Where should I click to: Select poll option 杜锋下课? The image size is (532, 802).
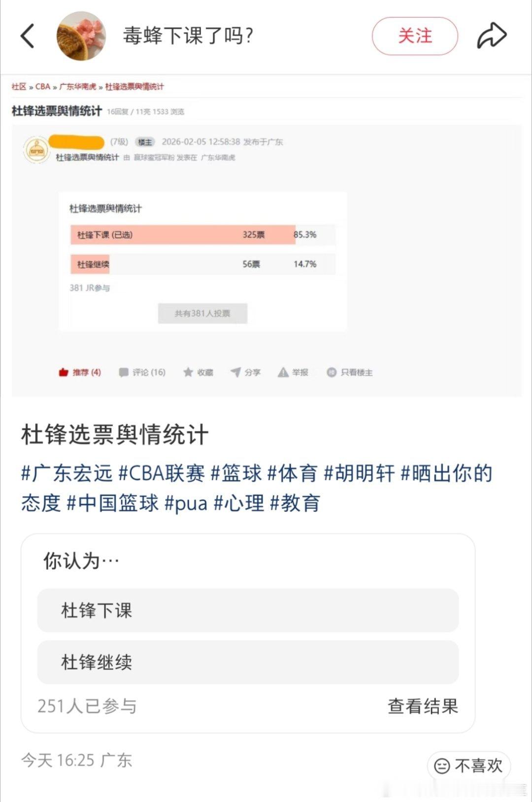click(249, 611)
